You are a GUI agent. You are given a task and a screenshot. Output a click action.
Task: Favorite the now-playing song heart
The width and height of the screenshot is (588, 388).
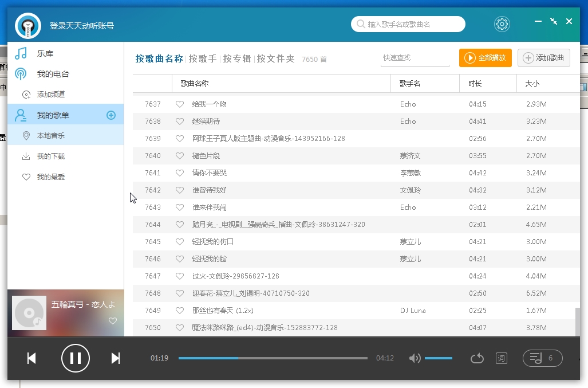112,321
